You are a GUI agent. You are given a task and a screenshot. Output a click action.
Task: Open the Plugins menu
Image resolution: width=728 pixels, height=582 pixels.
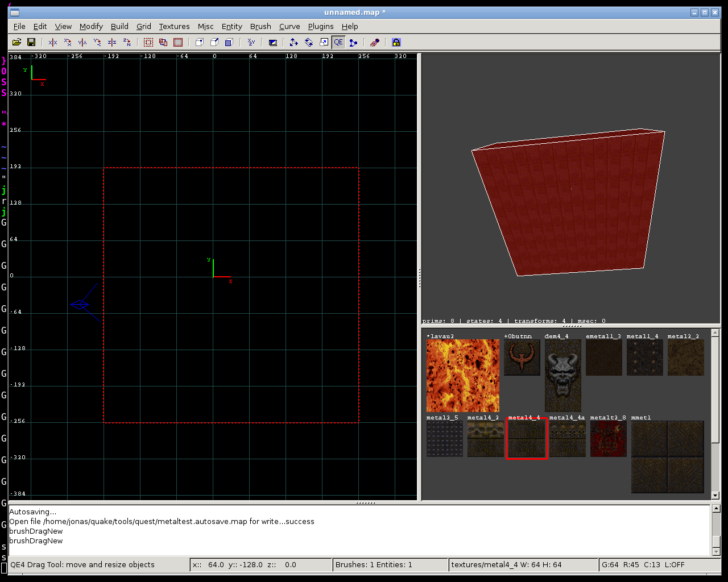[321, 26]
